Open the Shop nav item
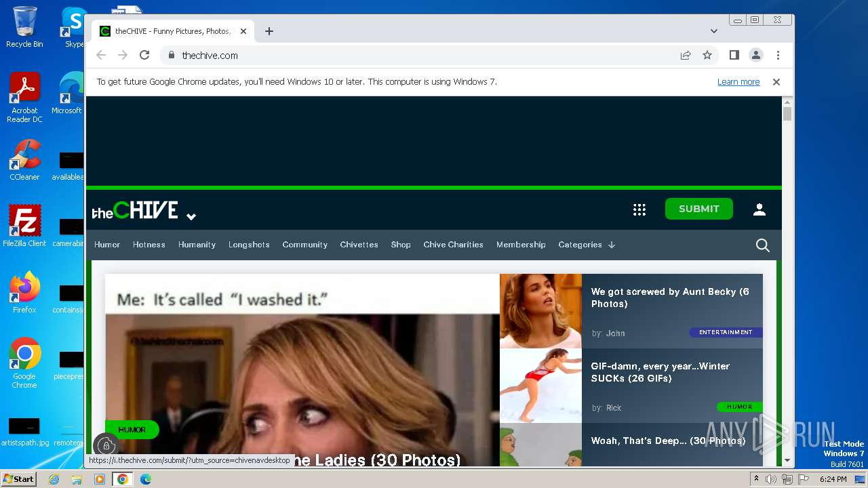 pyautogui.click(x=401, y=245)
